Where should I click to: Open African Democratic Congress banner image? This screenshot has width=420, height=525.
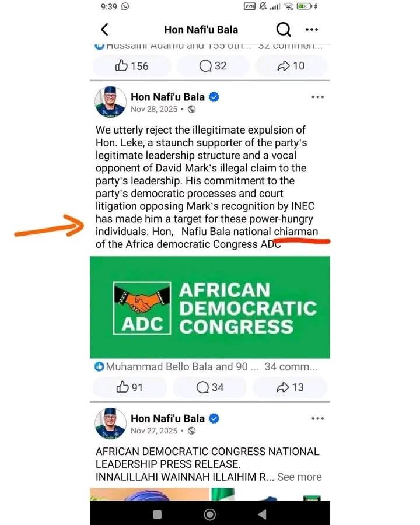tap(210, 307)
